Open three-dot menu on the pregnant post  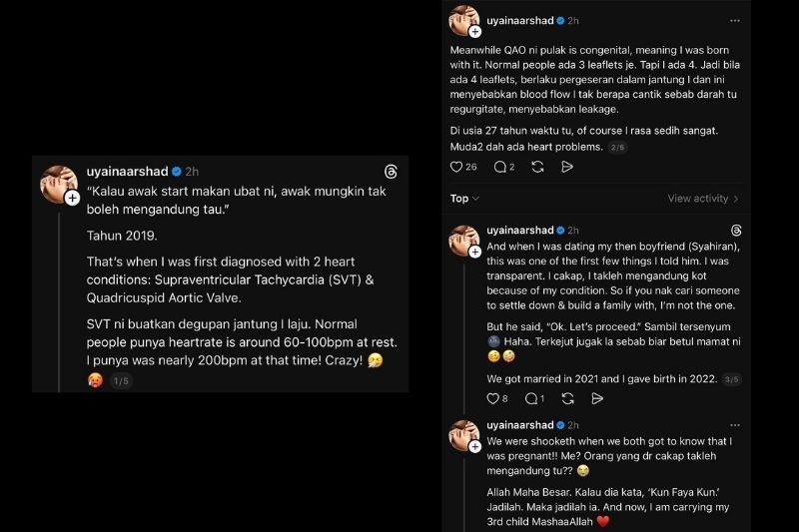coord(736,425)
